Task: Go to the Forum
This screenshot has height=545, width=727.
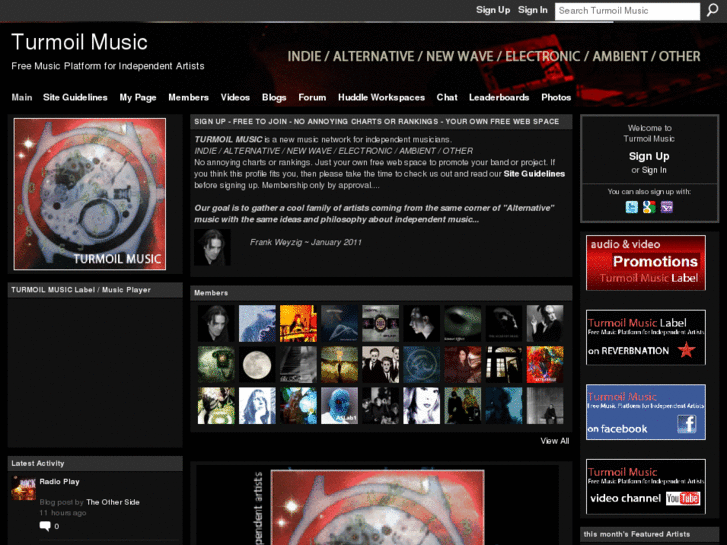Action: (x=312, y=97)
